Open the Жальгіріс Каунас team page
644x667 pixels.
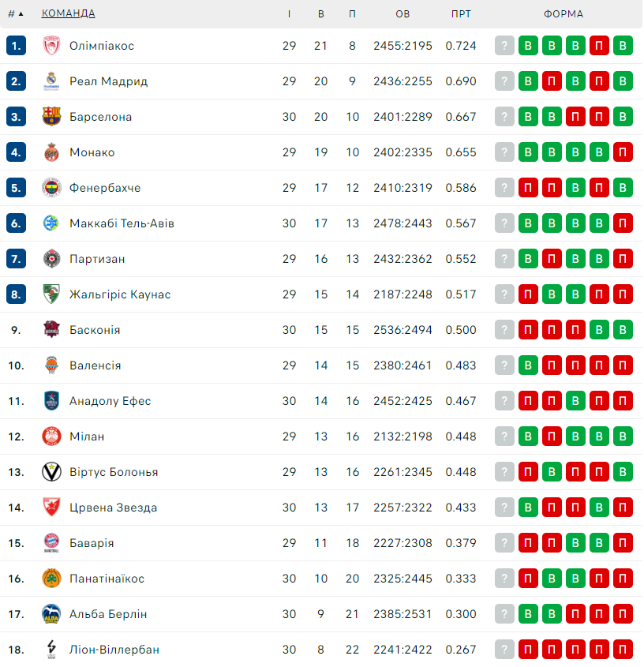click(x=120, y=294)
